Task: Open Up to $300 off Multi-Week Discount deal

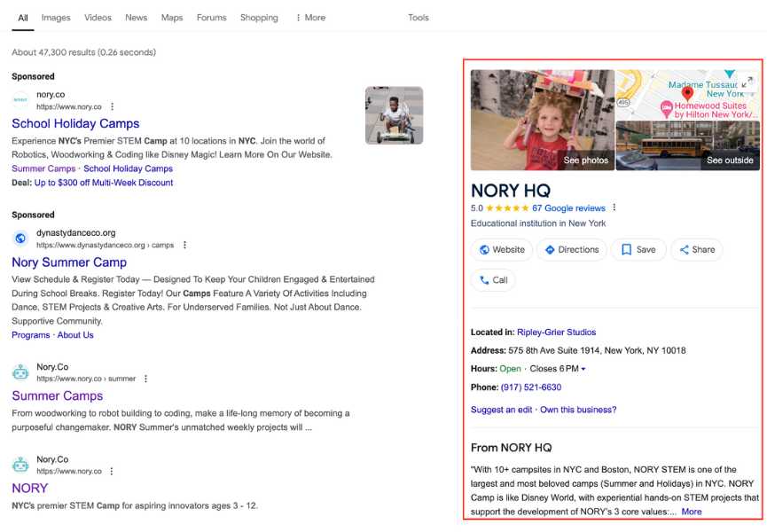Action: [104, 183]
